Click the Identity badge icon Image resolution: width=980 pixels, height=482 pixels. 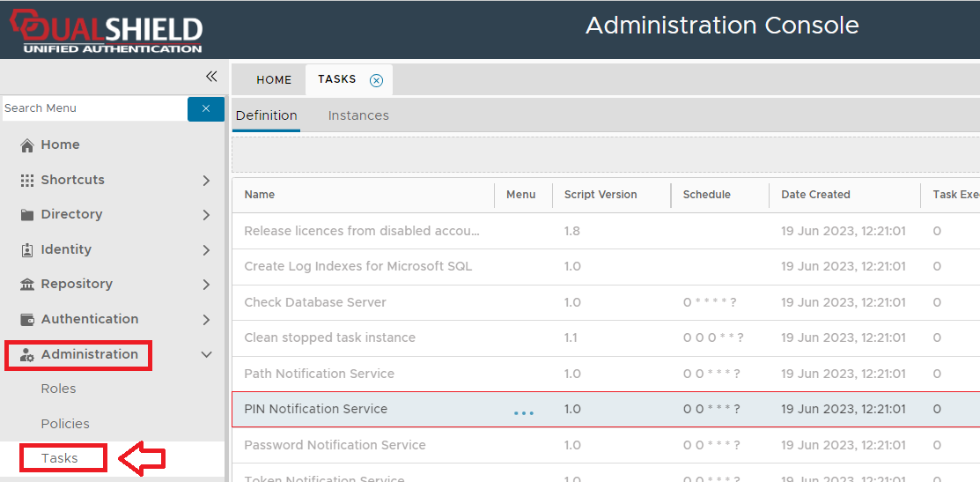click(27, 250)
